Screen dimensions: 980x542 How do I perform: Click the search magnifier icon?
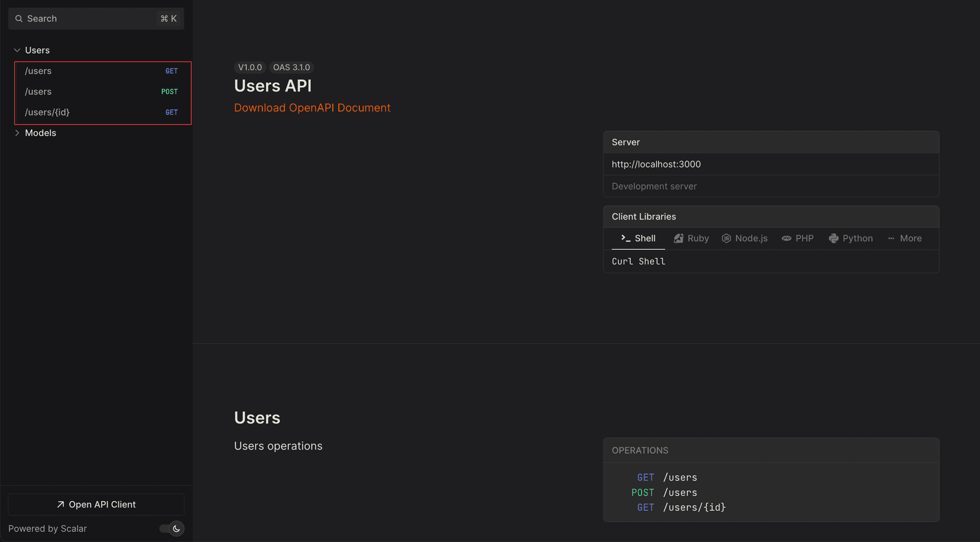18,18
